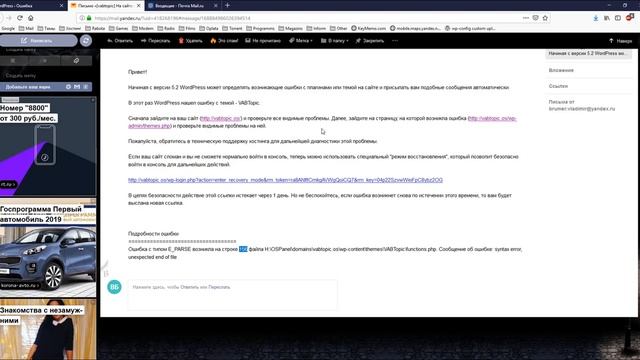Bookmark this page with the star icon
Viewport: 640px width, 360px height.
click(545, 18)
